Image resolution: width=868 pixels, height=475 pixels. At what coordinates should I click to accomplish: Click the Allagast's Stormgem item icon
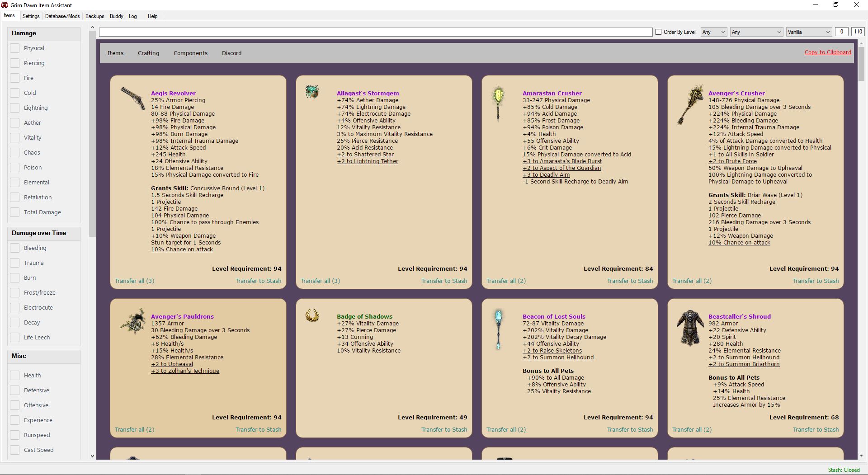click(x=312, y=91)
